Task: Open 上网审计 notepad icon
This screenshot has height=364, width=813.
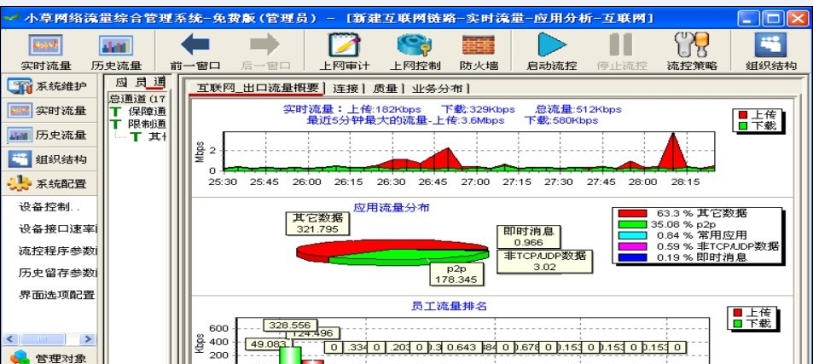Action: click(344, 52)
